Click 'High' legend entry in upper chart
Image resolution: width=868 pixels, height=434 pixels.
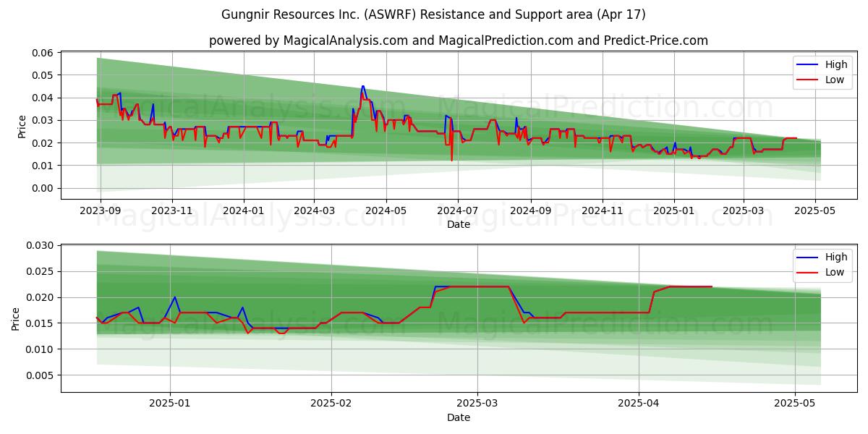click(x=836, y=64)
